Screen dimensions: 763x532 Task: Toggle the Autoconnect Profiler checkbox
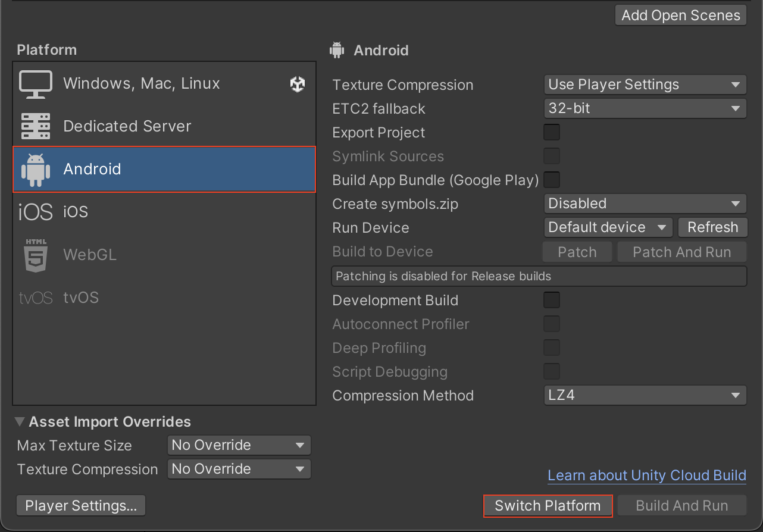point(552,324)
